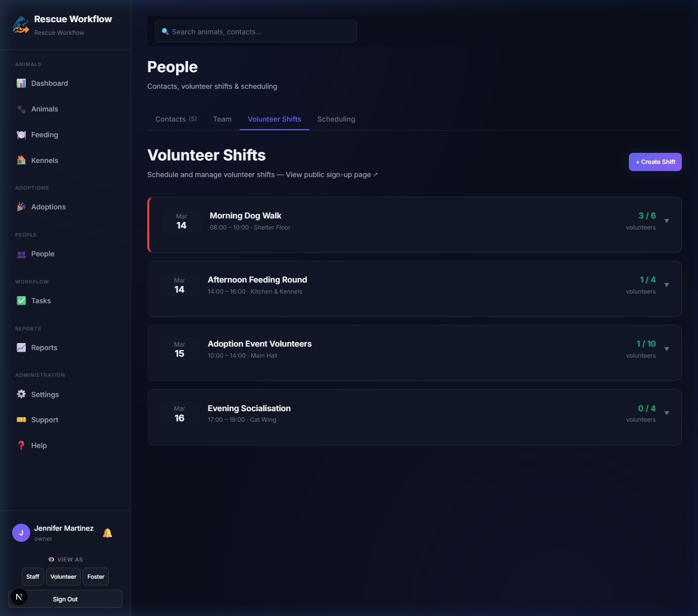Switch view to Staff role

(x=33, y=577)
